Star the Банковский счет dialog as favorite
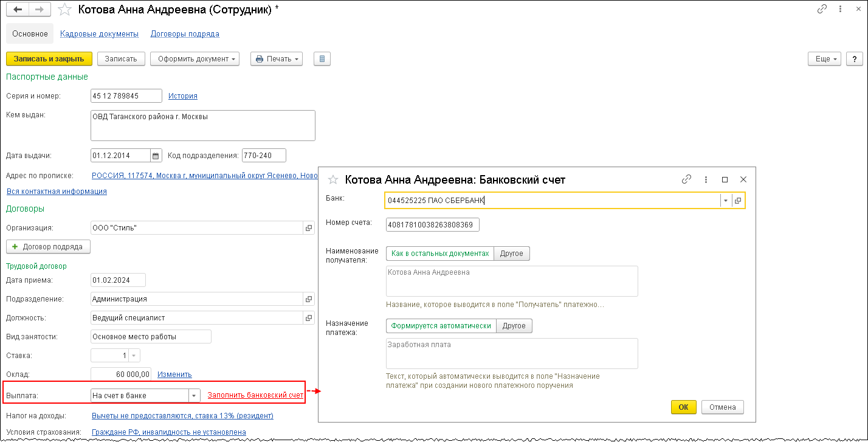This screenshot has width=868, height=442. tap(332, 179)
